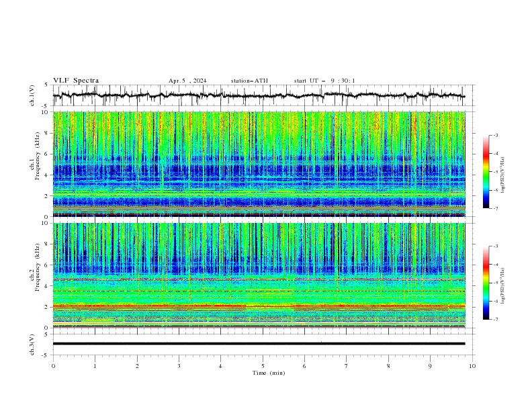Click time axis tick label "5"
This screenshot has width=532, height=411.
tap(263, 366)
